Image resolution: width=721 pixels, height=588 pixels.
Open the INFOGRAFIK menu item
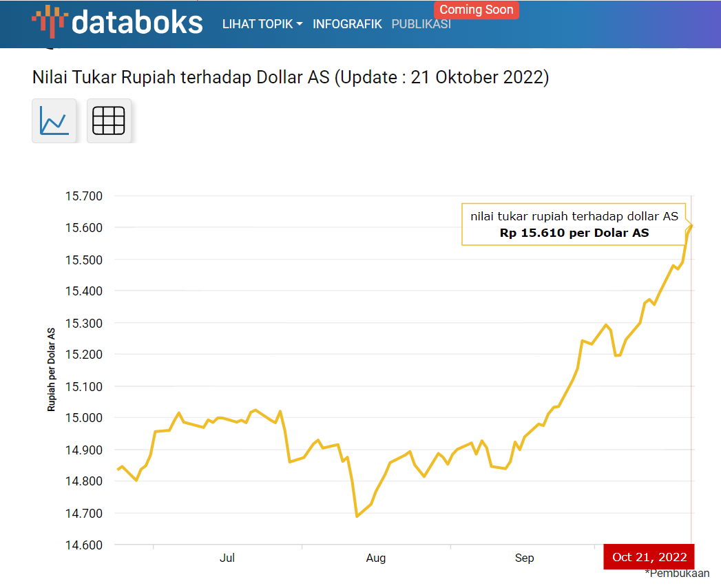click(347, 24)
